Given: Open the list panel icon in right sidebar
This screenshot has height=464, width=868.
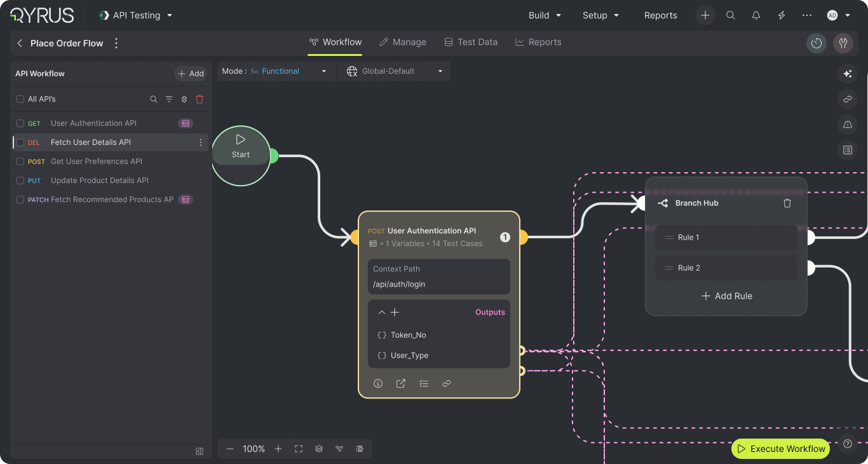Looking at the screenshot, I should 848,150.
